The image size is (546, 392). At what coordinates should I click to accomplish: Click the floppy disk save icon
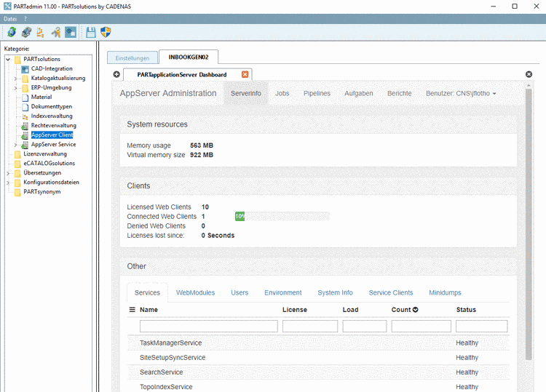coord(90,32)
